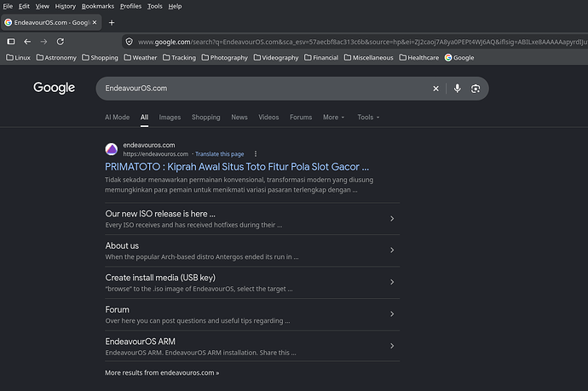
Task: Open the Profiles menu
Action: (x=131, y=6)
